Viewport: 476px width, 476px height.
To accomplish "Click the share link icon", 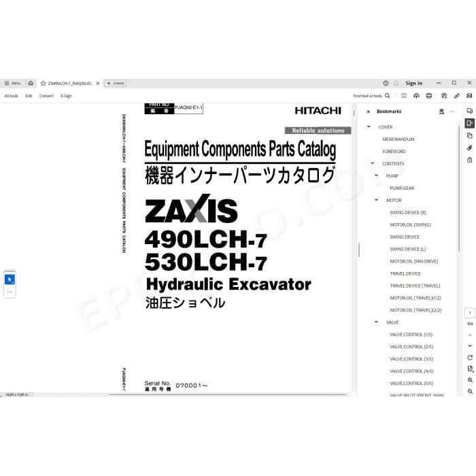I will click(x=456, y=96).
